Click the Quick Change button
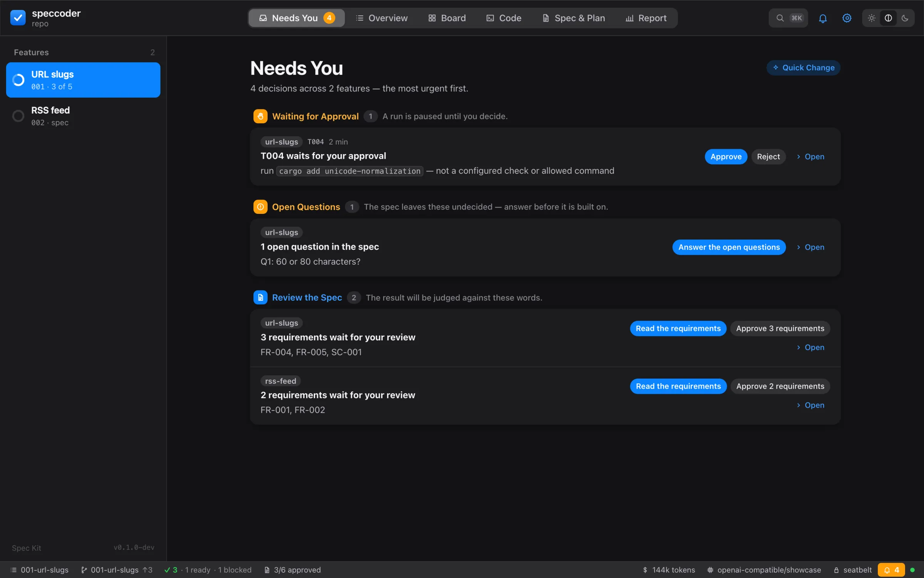Viewport: 924px width, 578px height. click(x=803, y=67)
